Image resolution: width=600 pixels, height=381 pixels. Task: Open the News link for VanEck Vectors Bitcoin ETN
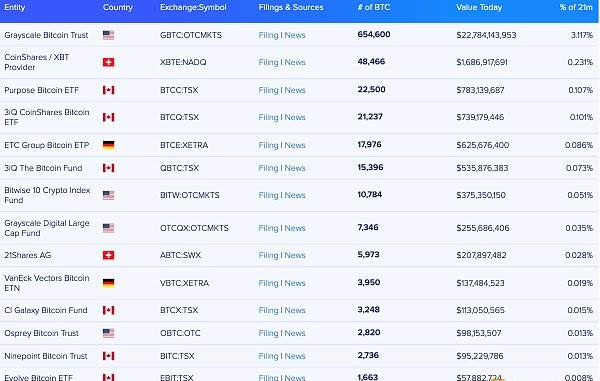pyautogui.click(x=295, y=283)
